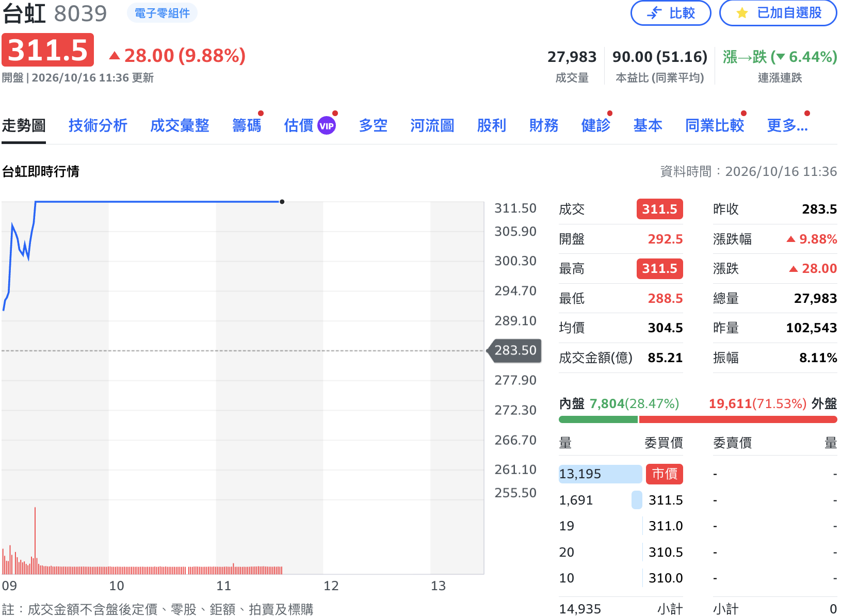Open the 健診 tab

596,125
